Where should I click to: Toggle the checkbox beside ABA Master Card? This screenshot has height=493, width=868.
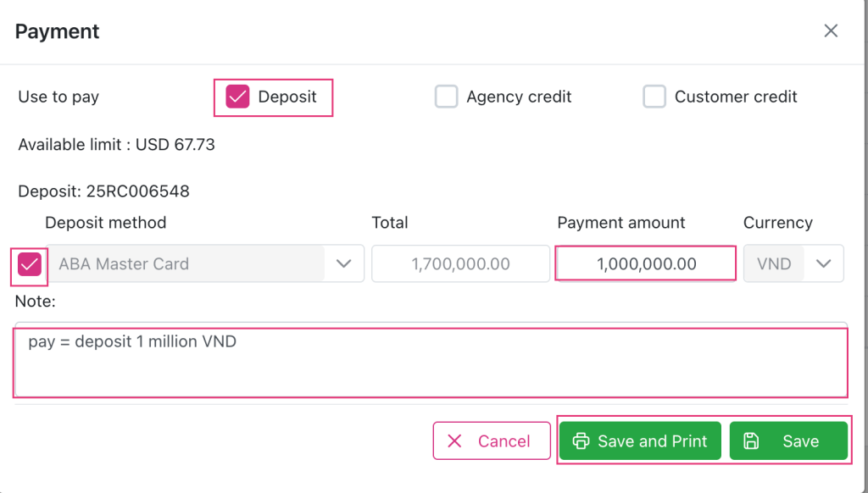point(30,264)
